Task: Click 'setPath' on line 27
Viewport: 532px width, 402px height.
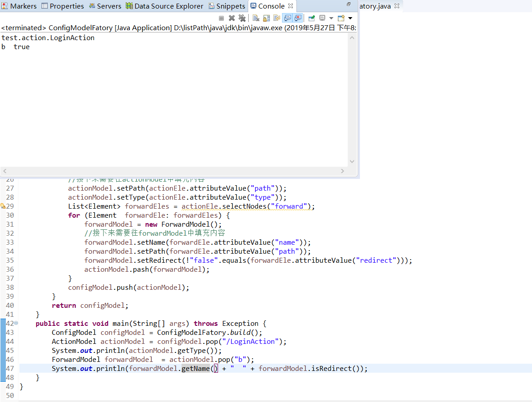Action: 131,188
